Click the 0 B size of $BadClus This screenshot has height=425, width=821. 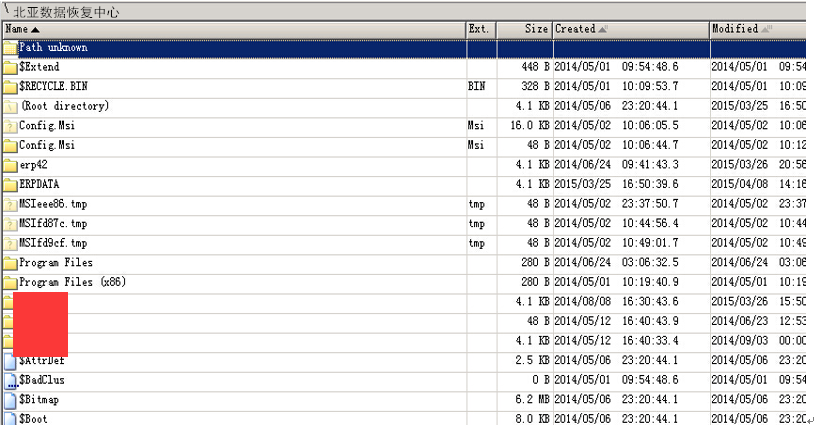coord(541,380)
